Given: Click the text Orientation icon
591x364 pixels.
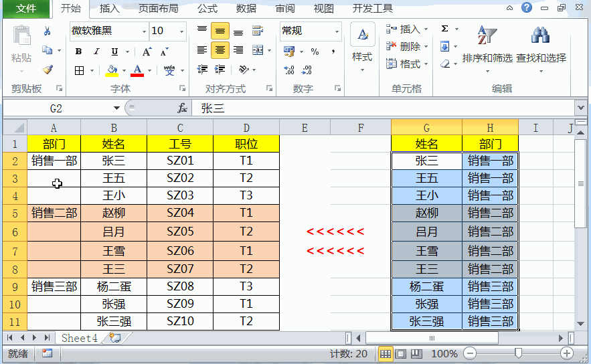Looking at the screenshot, I should pyautogui.click(x=244, y=70).
